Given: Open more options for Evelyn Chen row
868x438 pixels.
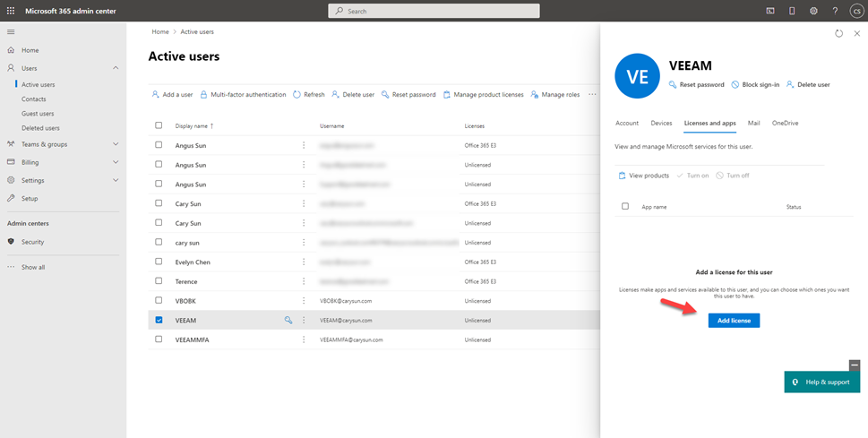Looking at the screenshot, I should (304, 262).
